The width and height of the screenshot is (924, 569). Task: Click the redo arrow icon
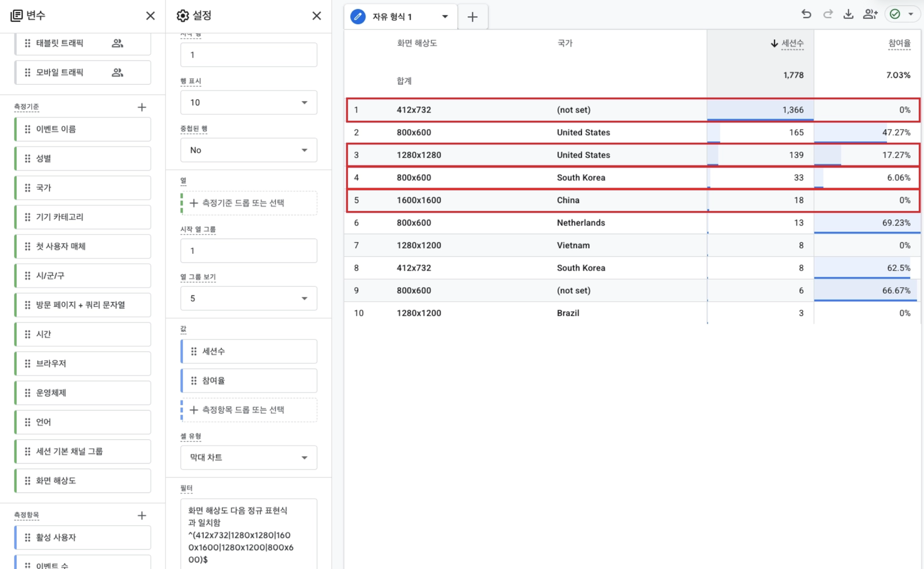(828, 14)
